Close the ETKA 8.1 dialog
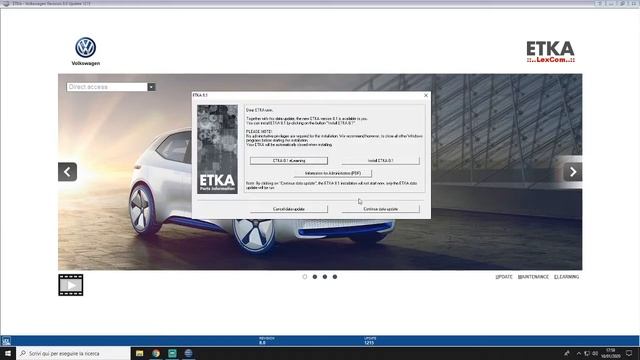 426,95
